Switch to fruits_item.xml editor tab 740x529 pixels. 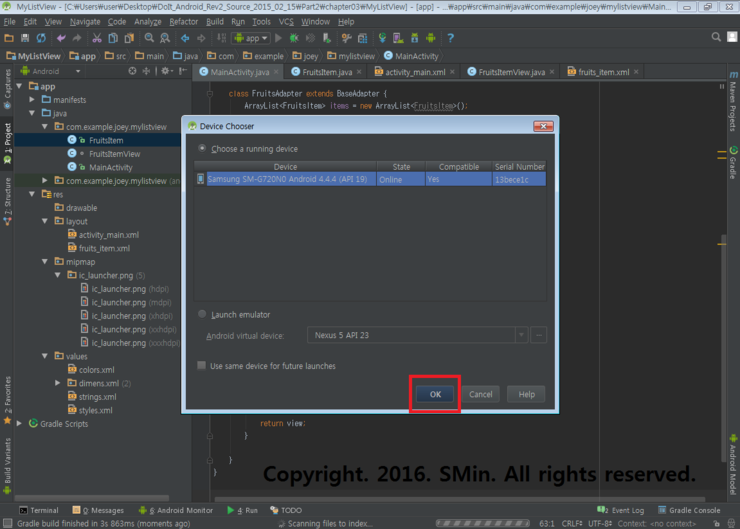tap(604, 72)
